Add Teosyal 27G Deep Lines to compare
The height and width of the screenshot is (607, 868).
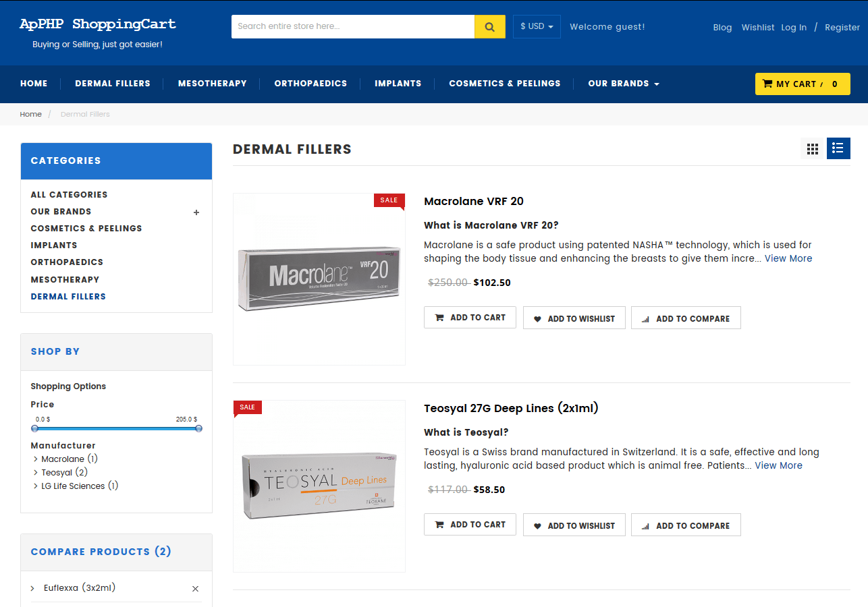(x=686, y=525)
